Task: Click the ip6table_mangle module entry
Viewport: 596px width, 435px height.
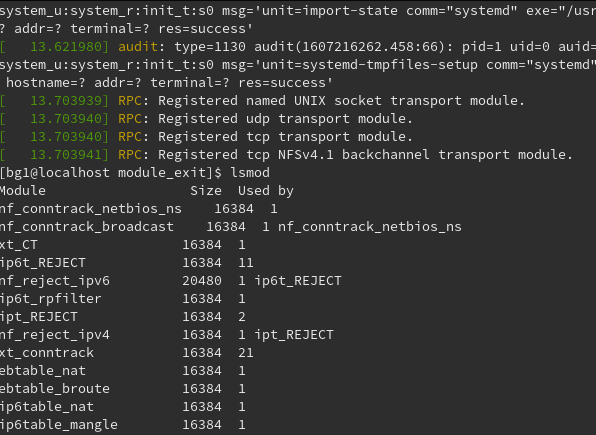Action: point(59,425)
